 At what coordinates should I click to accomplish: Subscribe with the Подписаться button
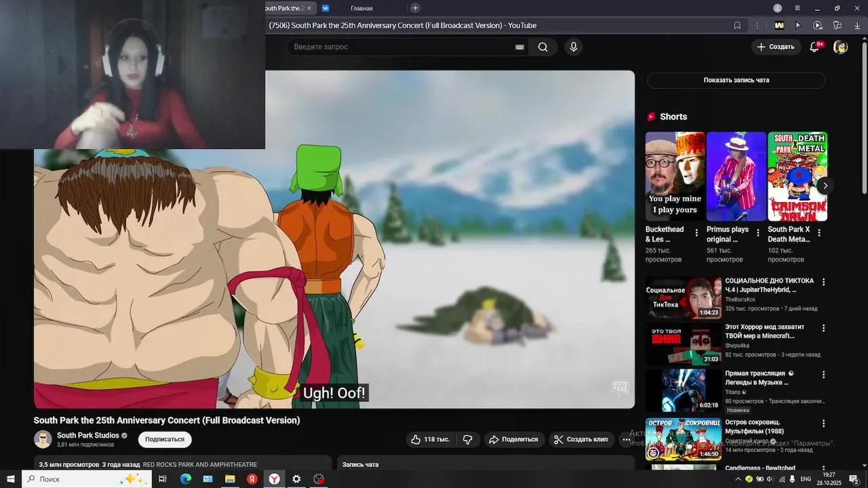point(165,439)
